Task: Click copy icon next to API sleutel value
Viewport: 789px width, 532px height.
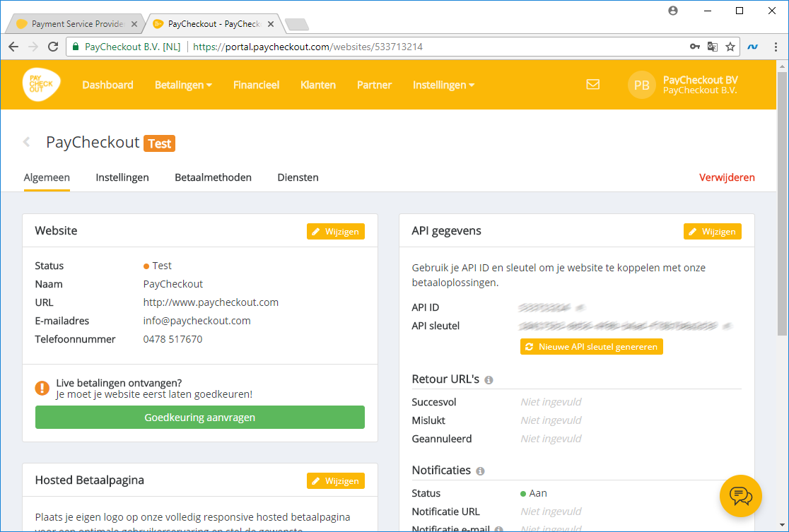Action: pos(727,326)
